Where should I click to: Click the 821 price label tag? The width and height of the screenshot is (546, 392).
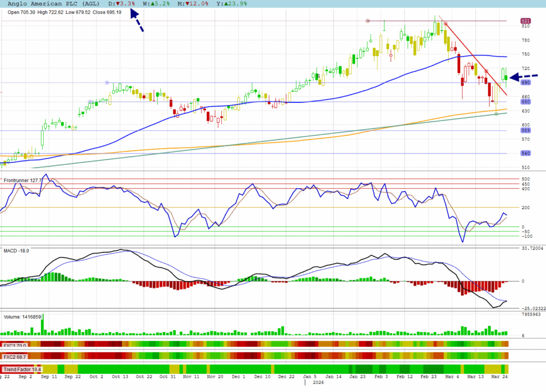tap(525, 21)
